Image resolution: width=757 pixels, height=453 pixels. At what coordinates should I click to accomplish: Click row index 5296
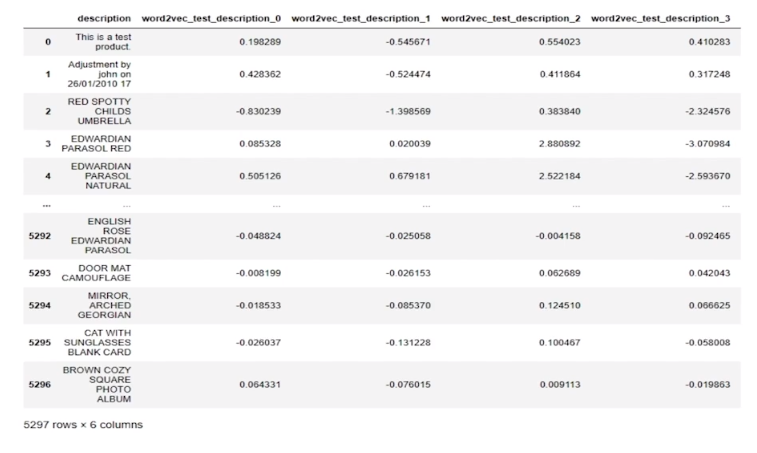[x=40, y=385]
